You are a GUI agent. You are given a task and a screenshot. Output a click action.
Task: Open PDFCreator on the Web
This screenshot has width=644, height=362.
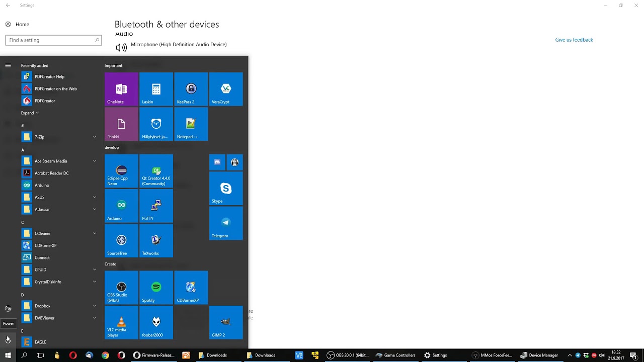coord(59,88)
